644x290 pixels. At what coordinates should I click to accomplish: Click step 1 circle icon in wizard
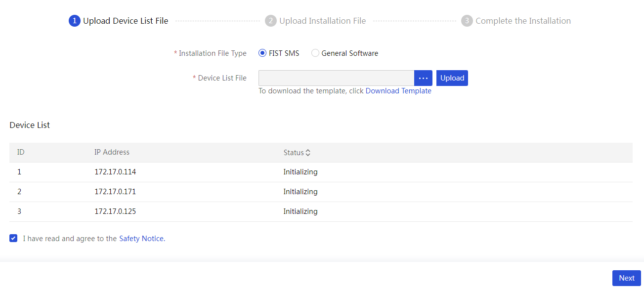pos(75,21)
